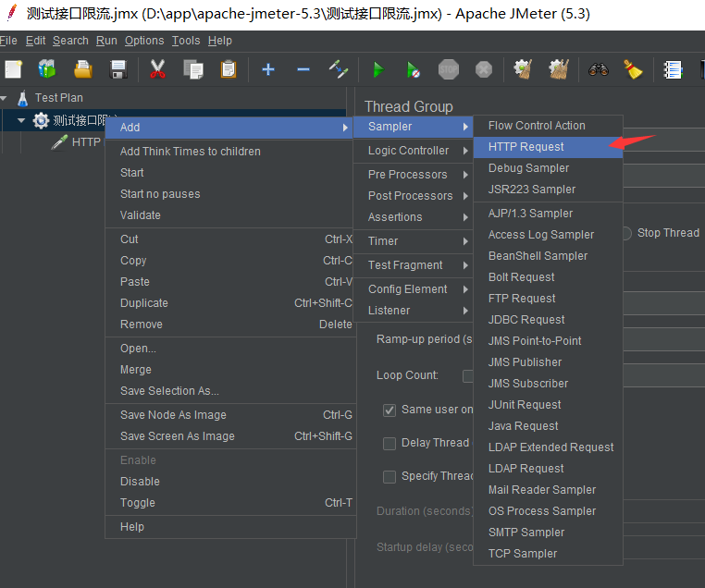This screenshot has width=705, height=588.
Task: Enable Delay Thread creation checkbox
Action: [x=390, y=444]
